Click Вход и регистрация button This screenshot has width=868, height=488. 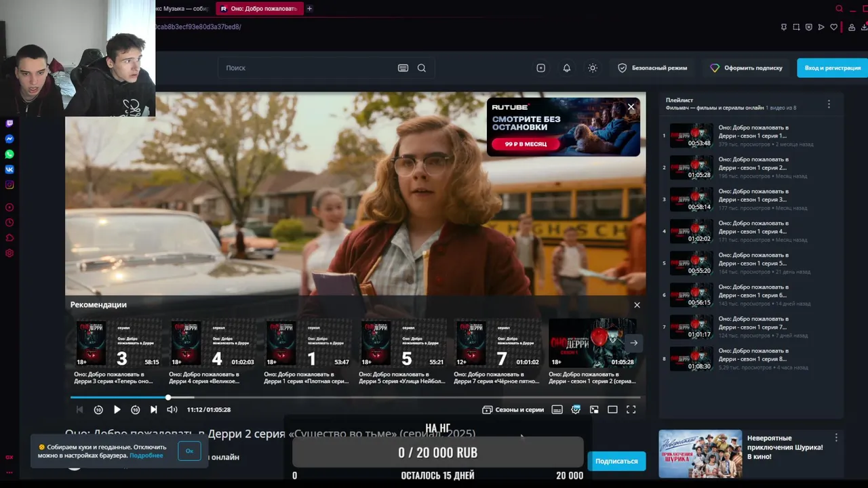[x=833, y=68]
